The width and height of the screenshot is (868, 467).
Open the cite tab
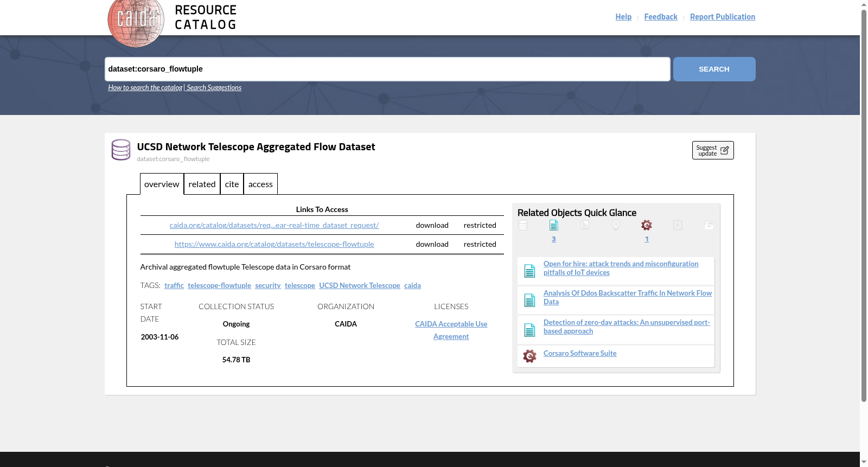pyautogui.click(x=232, y=184)
